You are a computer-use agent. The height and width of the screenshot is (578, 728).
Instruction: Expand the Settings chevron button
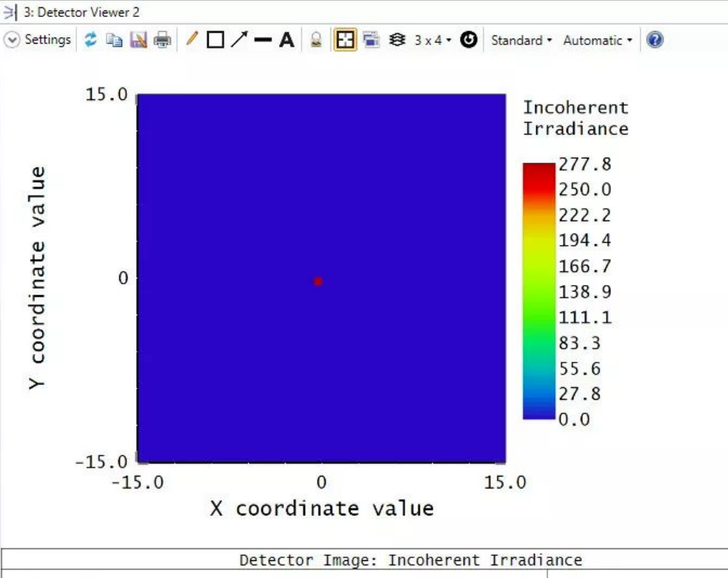click(x=12, y=40)
